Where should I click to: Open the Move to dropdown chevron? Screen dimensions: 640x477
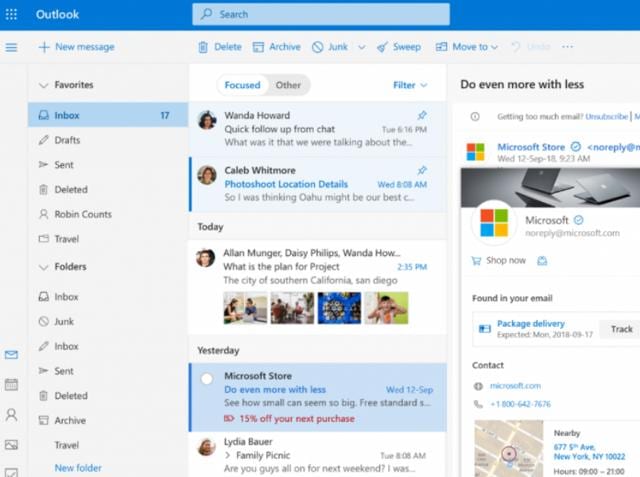(x=494, y=47)
